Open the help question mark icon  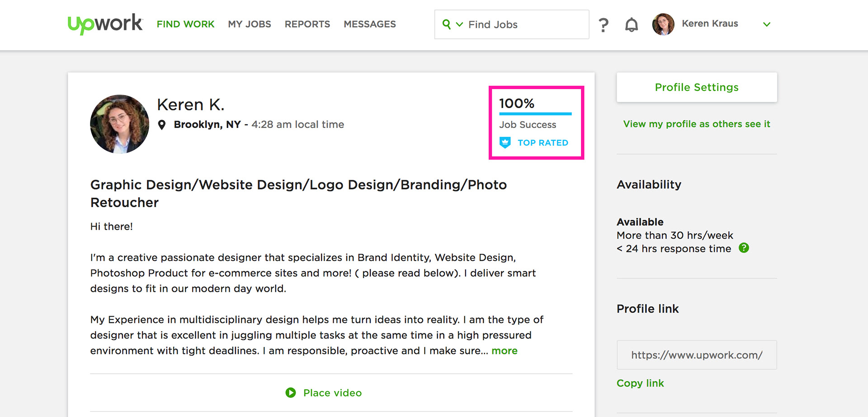[604, 25]
